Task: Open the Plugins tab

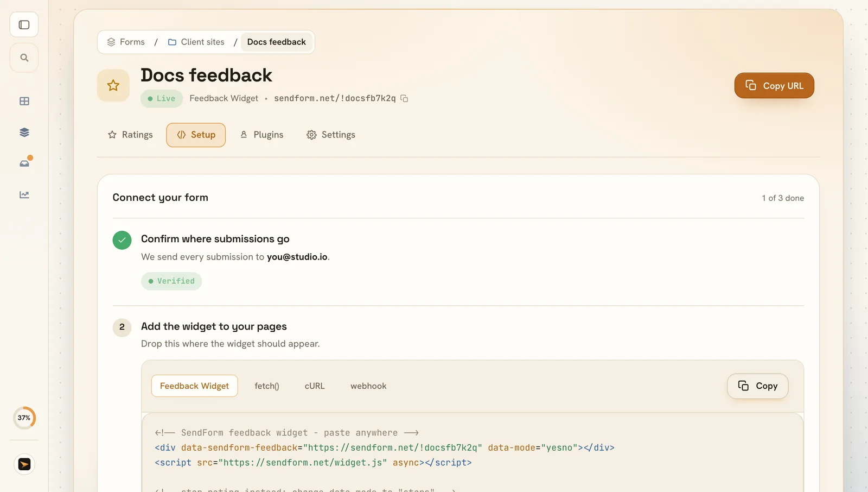Action: 262,135
